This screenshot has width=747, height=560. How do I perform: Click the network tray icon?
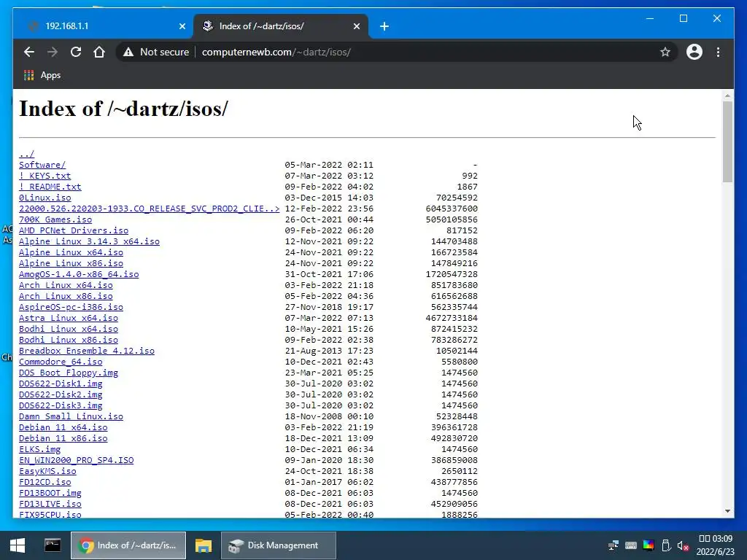[x=614, y=545]
